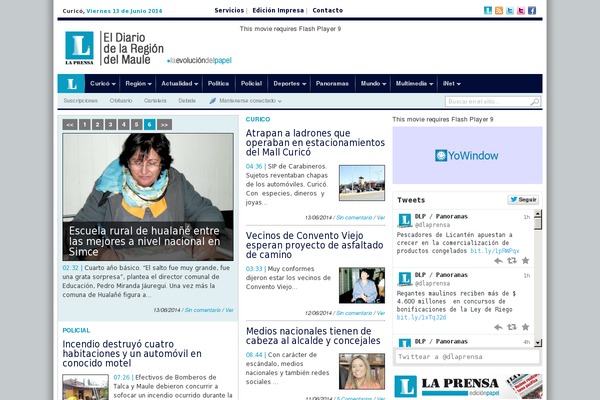
Task: Open article Atrapan a ladrones que operaban
Action: pyautogui.click(x=315, y=142)
